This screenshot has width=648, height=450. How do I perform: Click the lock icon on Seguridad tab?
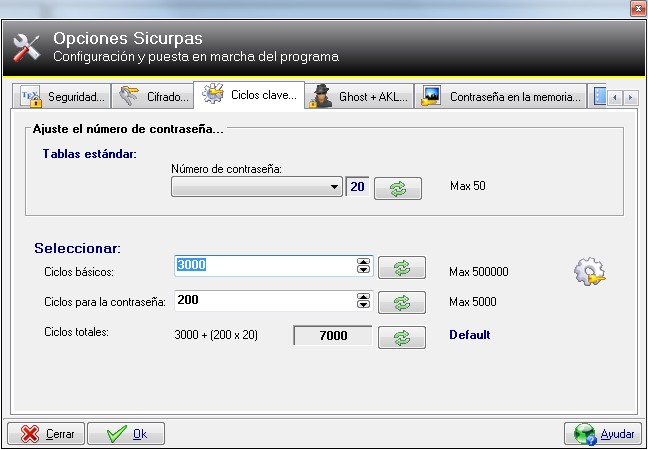(31, 97)
